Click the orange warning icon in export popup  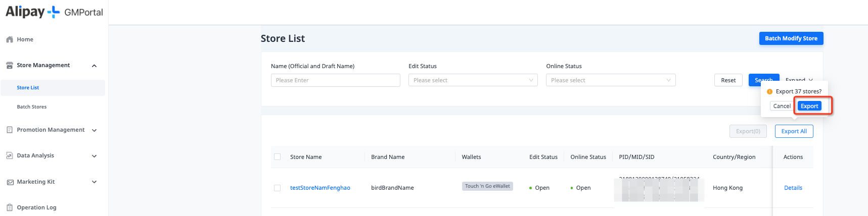point(769,92)
